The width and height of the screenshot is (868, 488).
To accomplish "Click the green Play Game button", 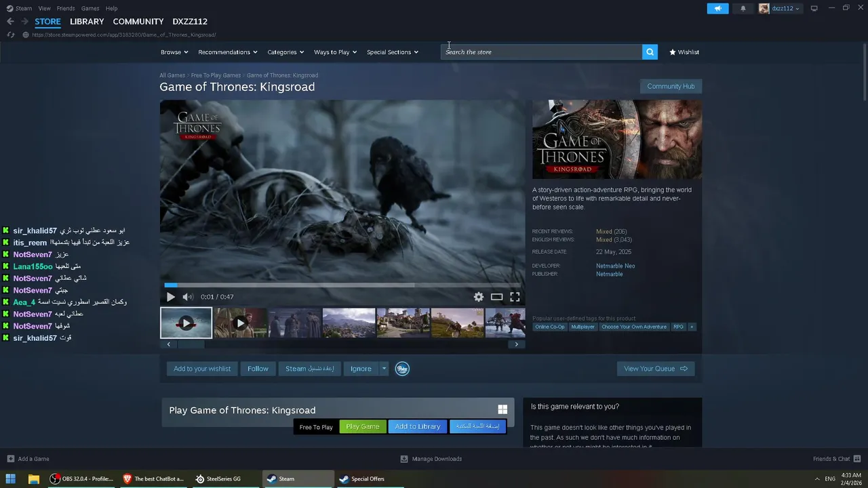I will click(x=363, y=426).
